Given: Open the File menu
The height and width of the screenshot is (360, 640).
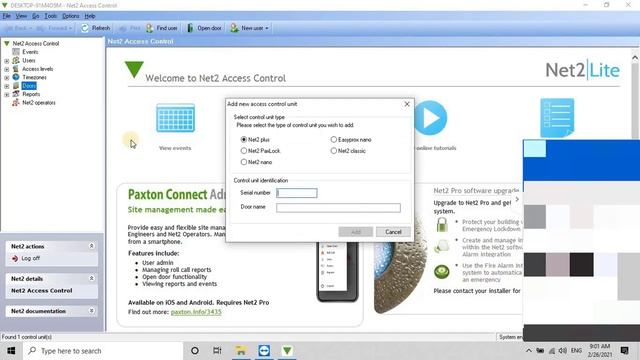Looking at the screenshot, I should coord(7,16).
